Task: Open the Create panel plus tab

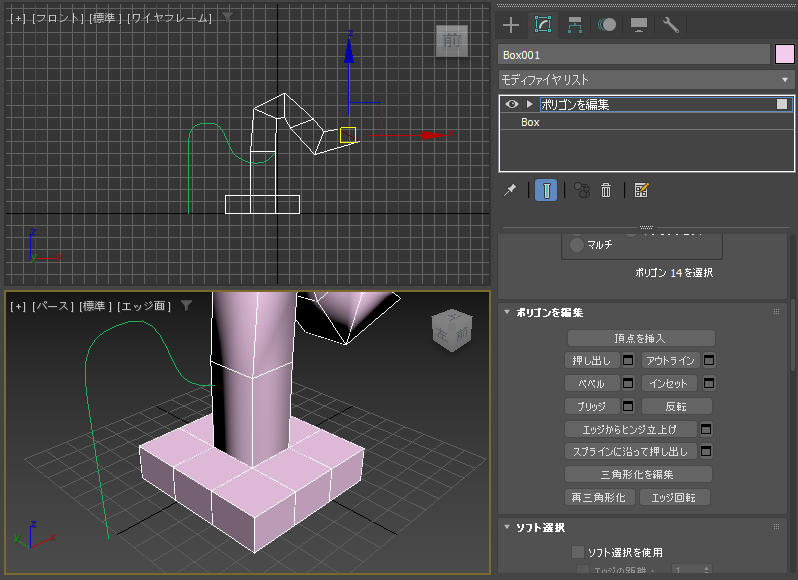Action: click(x=510, y=25)
